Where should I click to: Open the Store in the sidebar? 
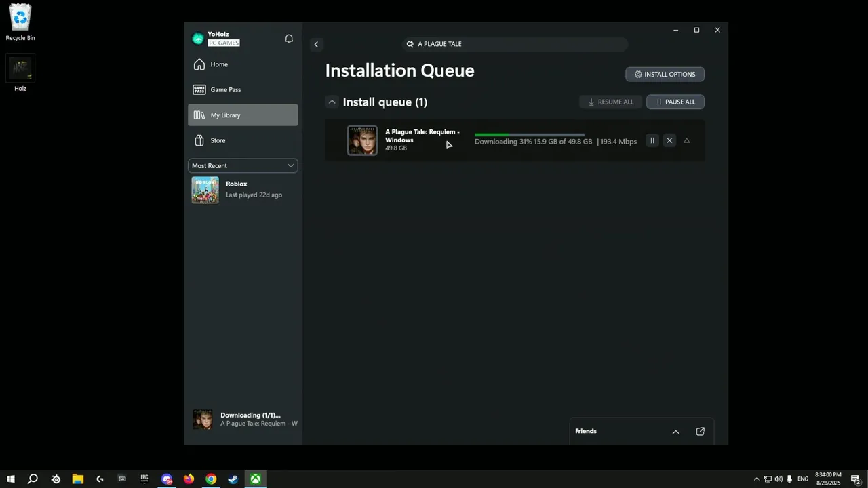[x=243, y=140]
